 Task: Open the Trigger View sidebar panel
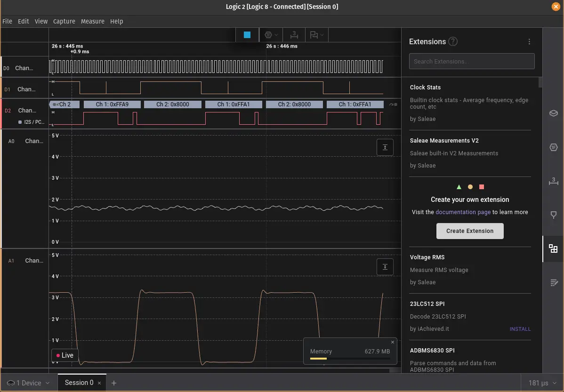point(554,215)
